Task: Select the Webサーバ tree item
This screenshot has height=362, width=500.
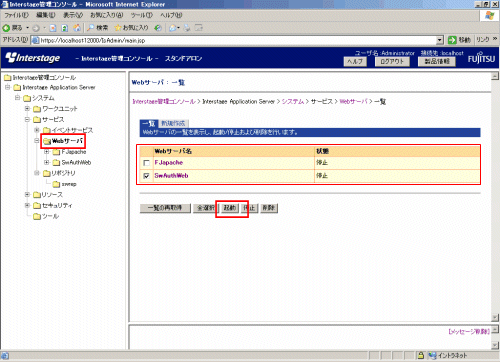Action: [x=67, y=141]
